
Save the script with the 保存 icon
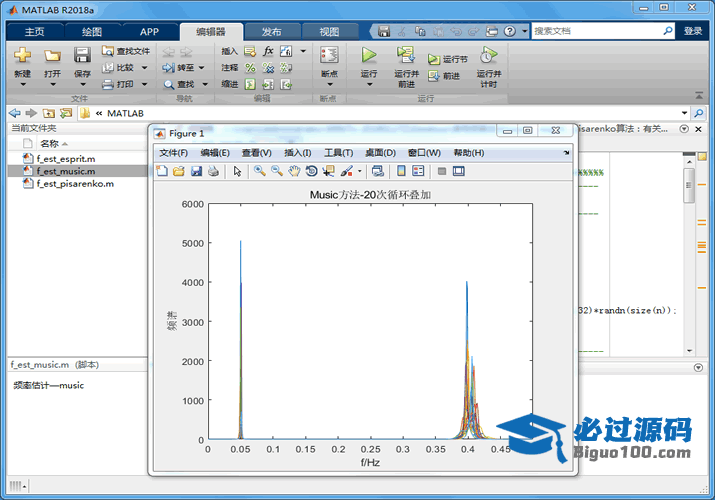(x=82, y=56)
